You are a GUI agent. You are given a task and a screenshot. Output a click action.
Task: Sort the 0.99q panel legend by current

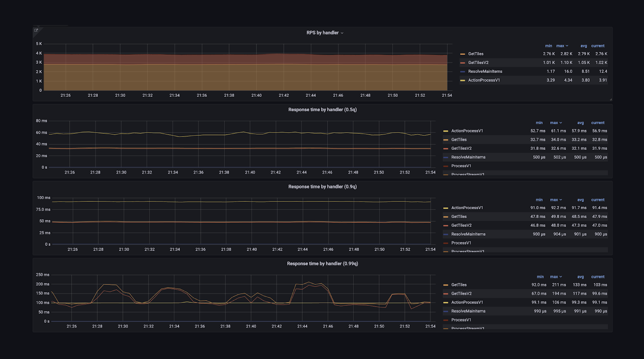click(598, 277)
